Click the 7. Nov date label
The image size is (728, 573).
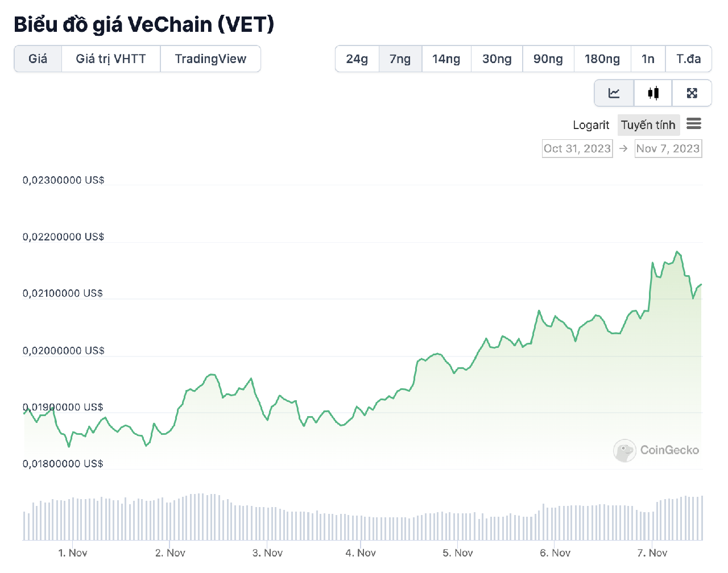pos(652,553)
